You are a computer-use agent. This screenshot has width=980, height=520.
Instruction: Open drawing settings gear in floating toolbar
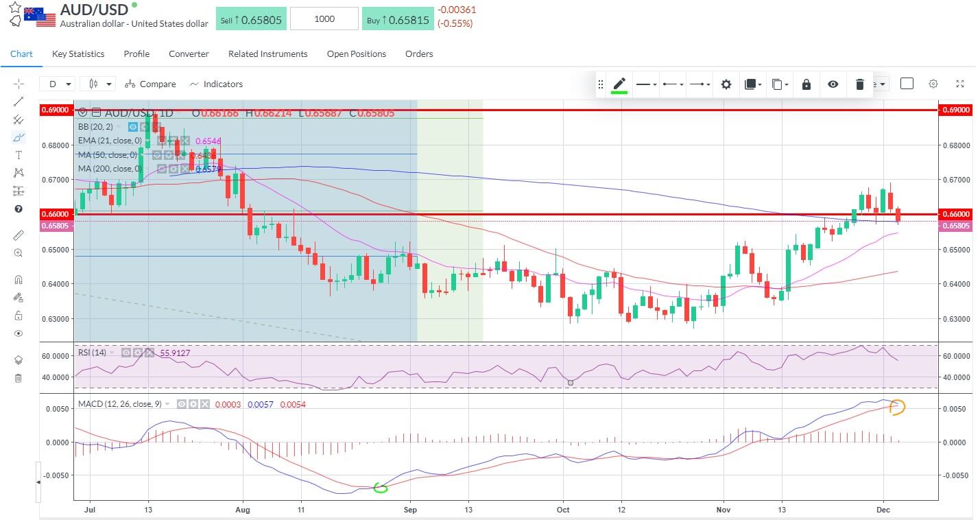[x=726, y=84]
